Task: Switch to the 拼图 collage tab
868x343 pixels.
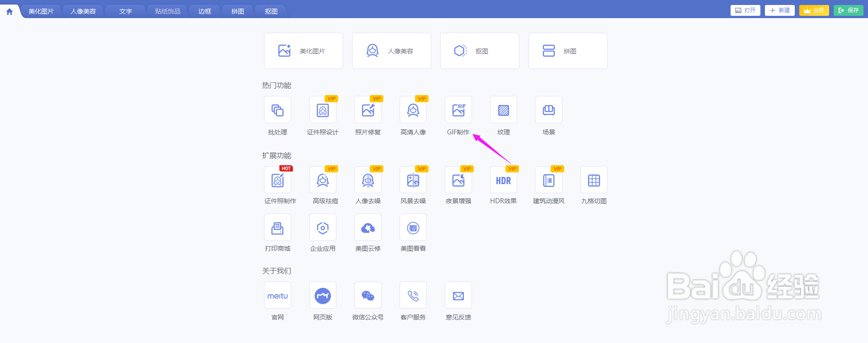Action: click(238, 11)
